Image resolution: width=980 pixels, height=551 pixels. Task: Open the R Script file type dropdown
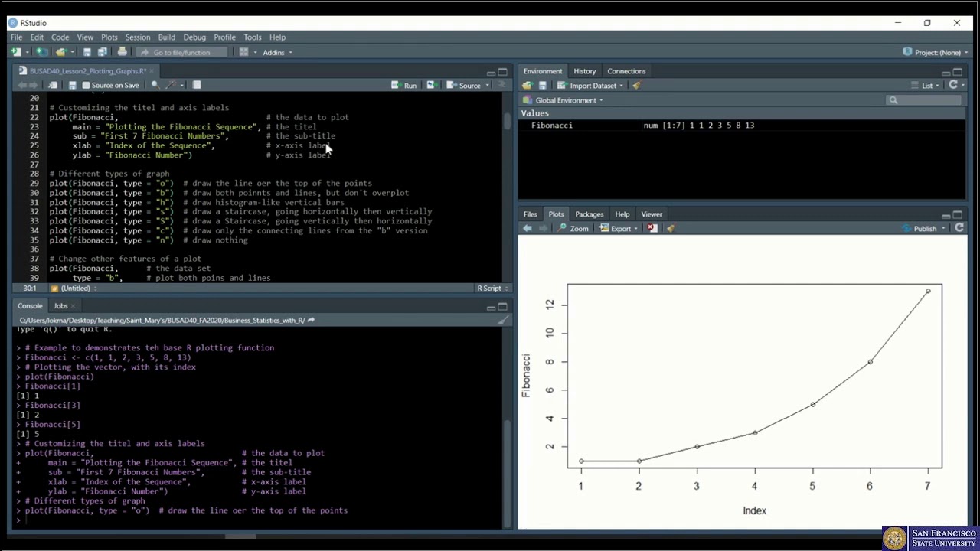click(x=492, y=289)
